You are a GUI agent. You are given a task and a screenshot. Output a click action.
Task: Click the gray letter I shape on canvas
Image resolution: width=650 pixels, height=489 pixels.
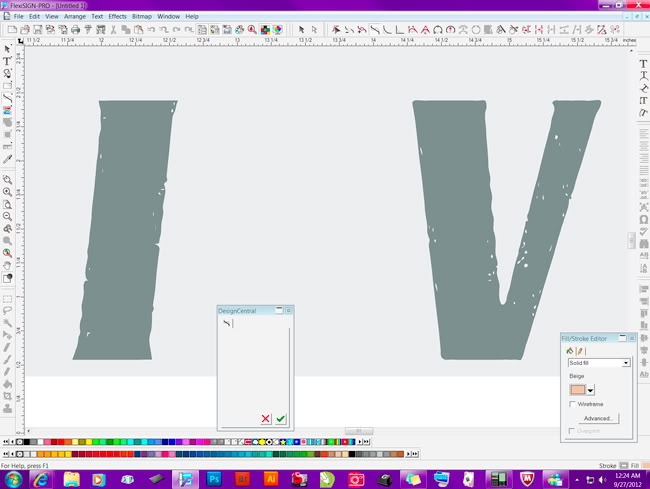coord(124,228)
